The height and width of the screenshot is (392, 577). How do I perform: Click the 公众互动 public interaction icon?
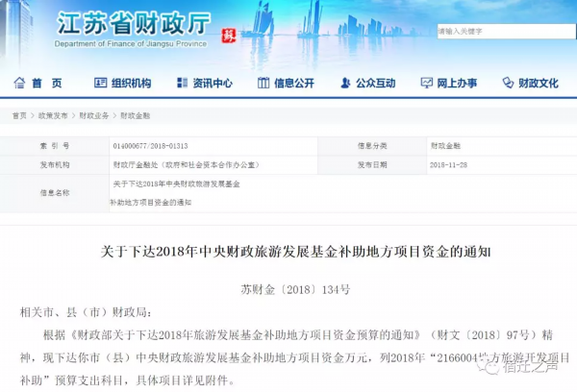tap(343, 84)
